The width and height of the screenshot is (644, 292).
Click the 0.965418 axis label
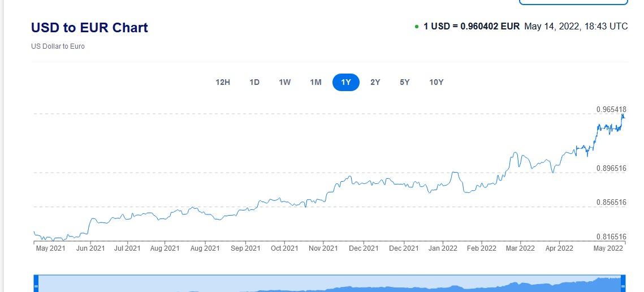pos(611,109)
